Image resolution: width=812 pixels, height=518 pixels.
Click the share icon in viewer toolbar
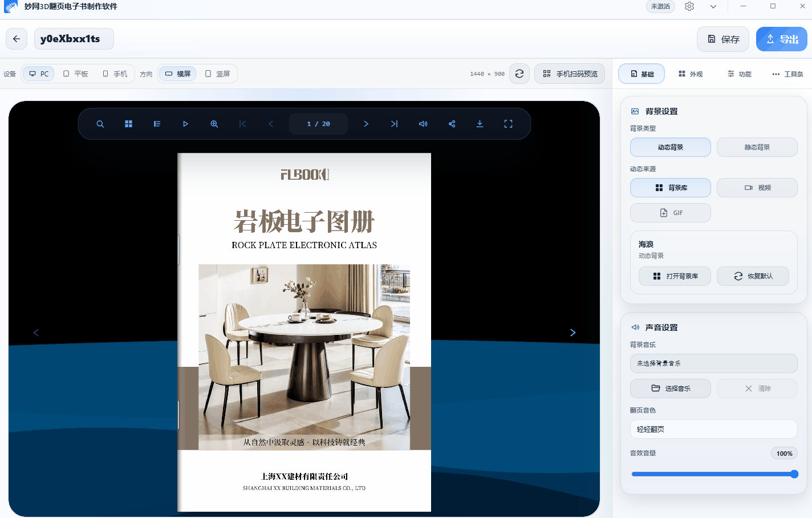click(x=452, y=124)
